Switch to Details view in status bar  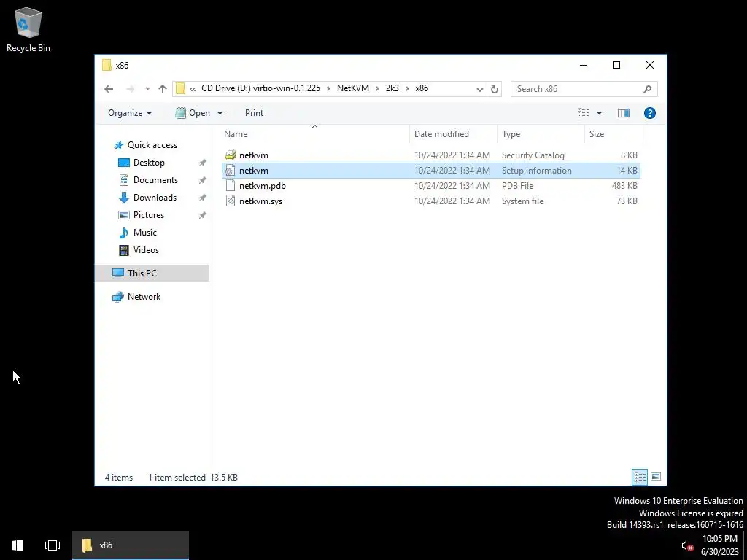[x=640, y=477]
